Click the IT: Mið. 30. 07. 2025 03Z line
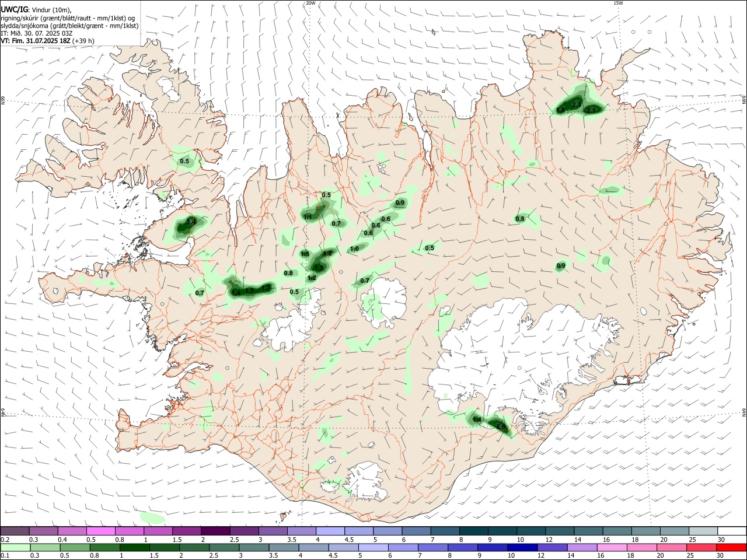 37,33
